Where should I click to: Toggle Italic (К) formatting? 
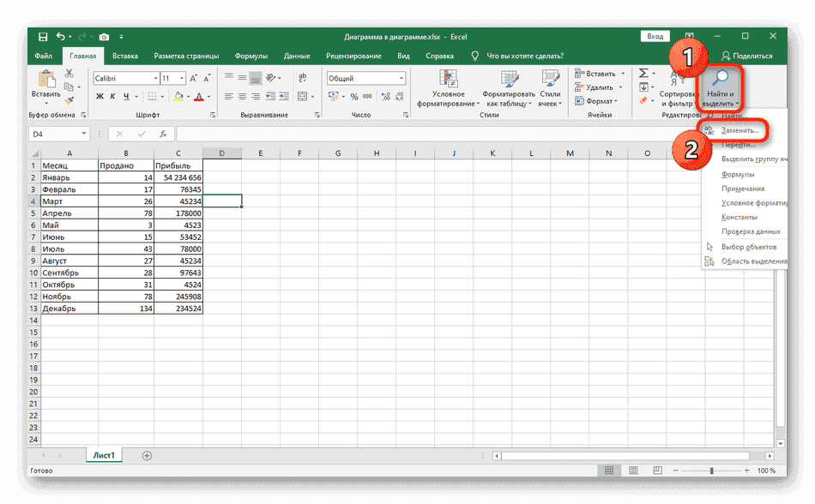point(112,97)
